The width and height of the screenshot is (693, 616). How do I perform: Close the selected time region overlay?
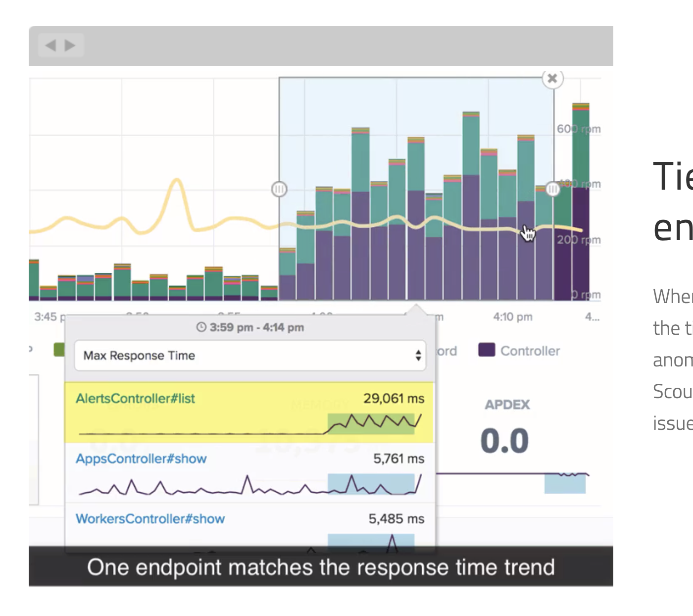pyautogui.click(x=552, y=78)
